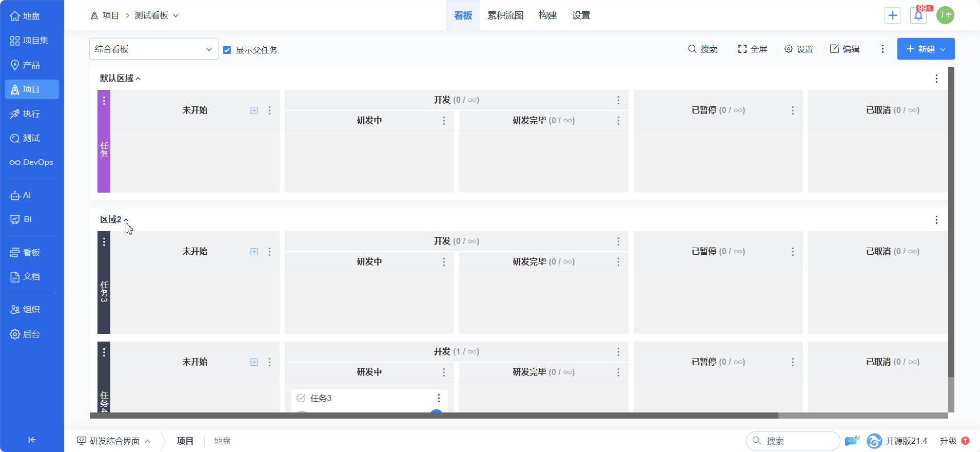Open the 构建 tab
Viewport: 980px width, 452px height.
click(547, 15)
